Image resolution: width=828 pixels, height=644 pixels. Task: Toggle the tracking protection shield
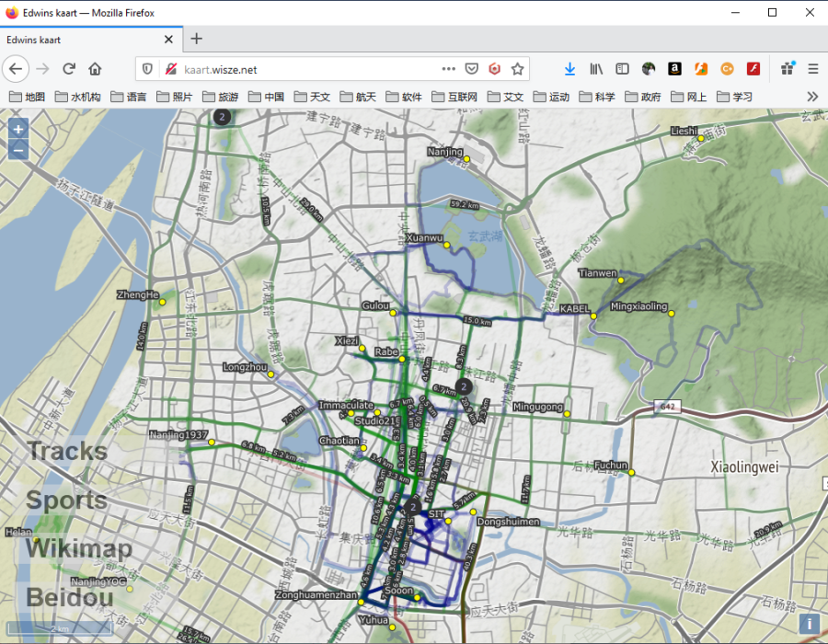click(147, 69)
